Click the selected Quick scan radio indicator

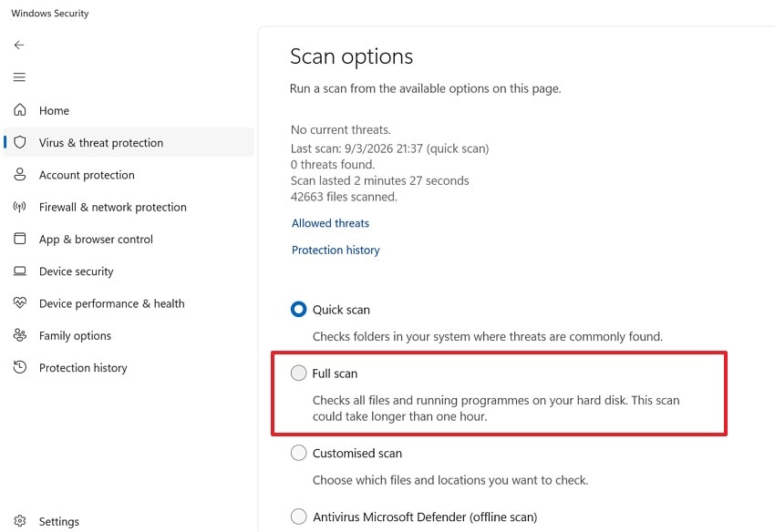point(298,309)
